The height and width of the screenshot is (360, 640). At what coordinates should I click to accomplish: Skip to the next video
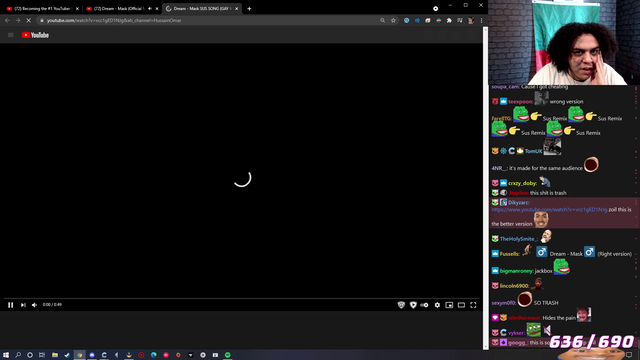click(23, 305)
